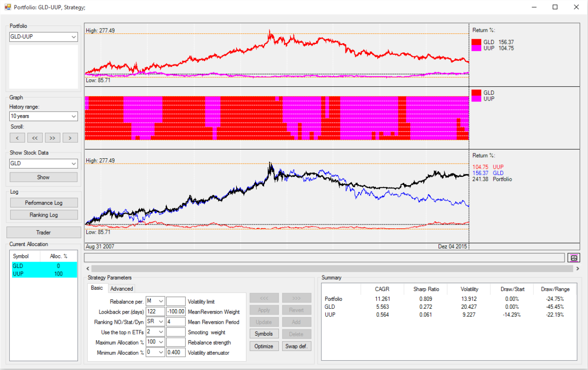Select the GLD row in Current Allocation
The height and width of the screenshot is (370, 588).
coord(44,266)
